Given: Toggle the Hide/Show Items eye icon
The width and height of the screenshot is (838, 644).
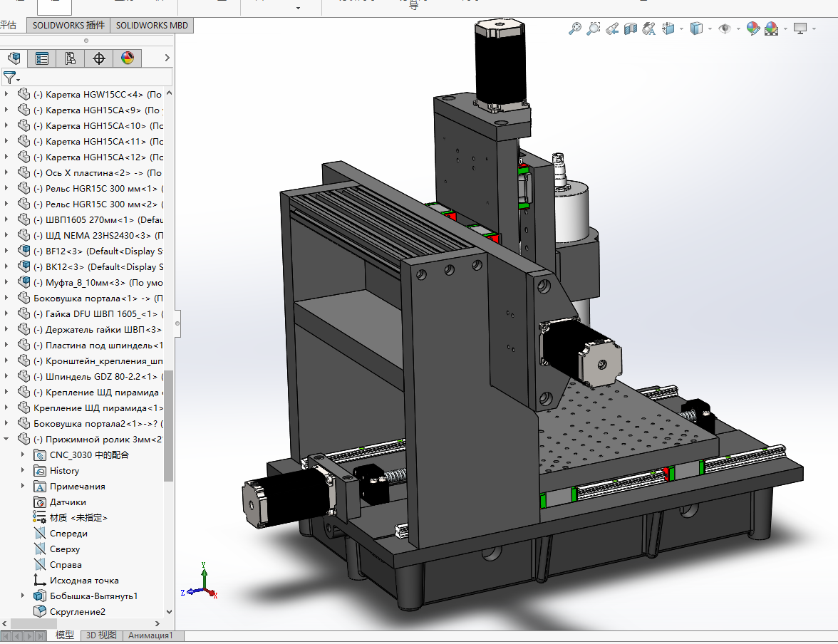Looking at the screenshot, I should coord(725,28).
